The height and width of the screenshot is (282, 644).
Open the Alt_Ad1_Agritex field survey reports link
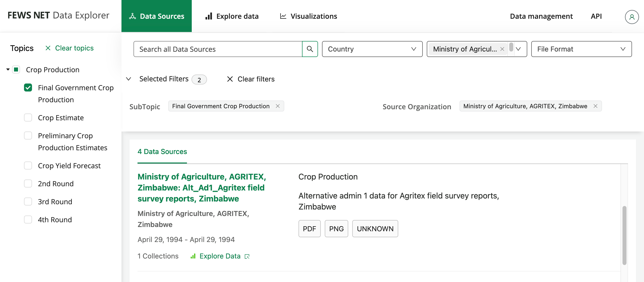pos(201,187)
